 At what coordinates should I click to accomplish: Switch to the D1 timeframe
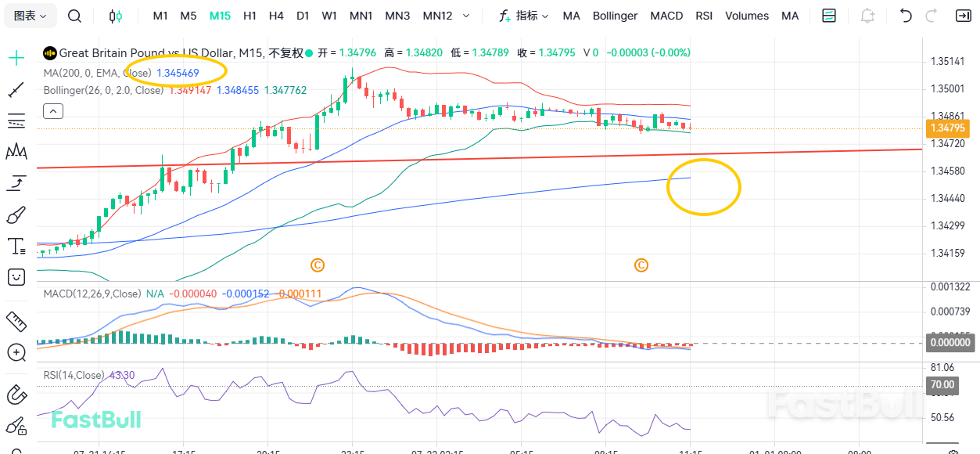pos(303,16)
